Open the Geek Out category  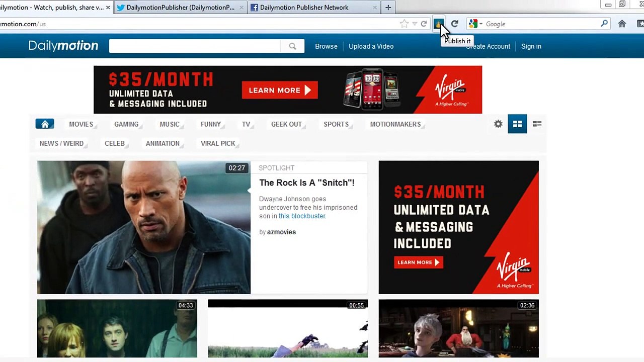click(287, 124)
